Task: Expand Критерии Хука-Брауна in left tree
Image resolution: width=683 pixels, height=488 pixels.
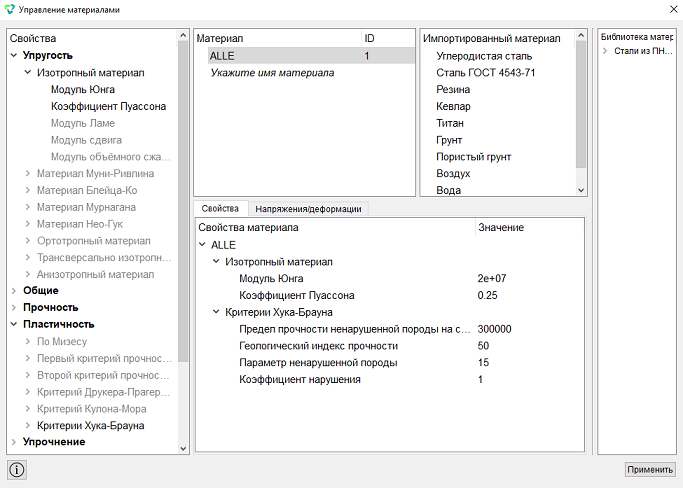Action: 28,426
